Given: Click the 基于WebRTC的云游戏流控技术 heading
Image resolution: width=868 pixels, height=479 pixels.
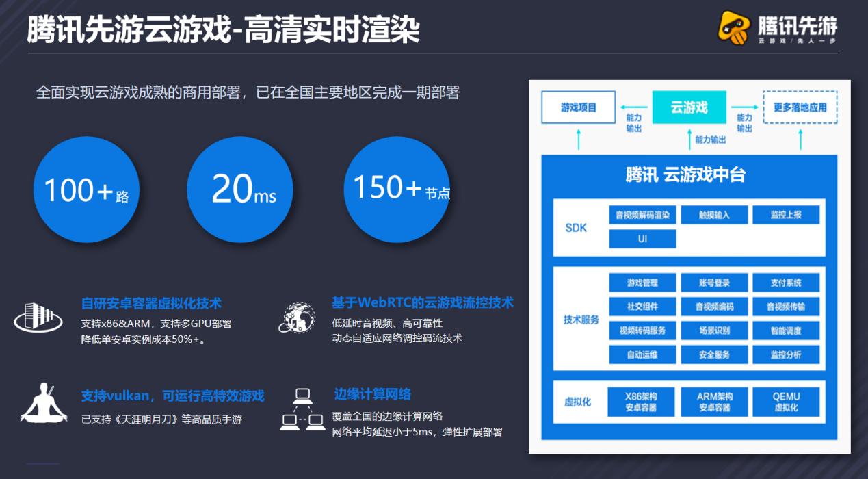Looking at the screenshot, I should [x=423, y=302].
